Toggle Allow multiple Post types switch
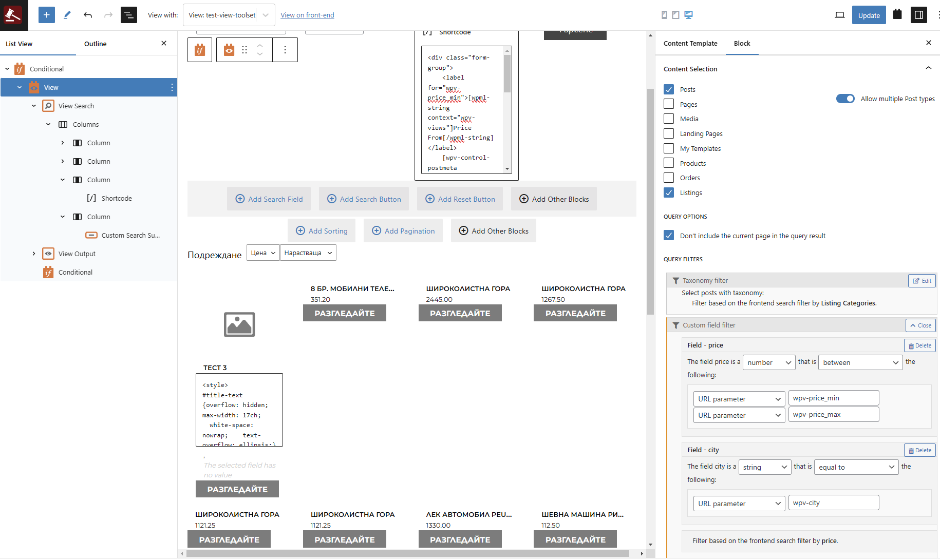Screen dimensions: 940x560 [845, 99]
